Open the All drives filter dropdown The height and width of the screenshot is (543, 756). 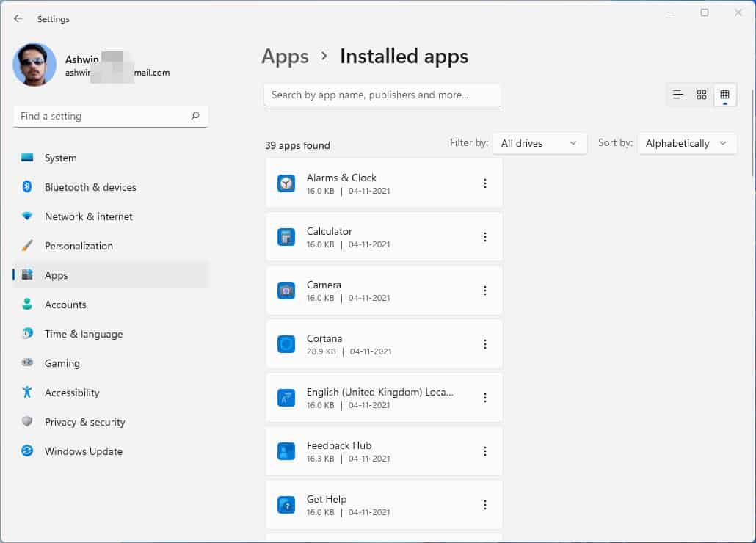(x=539, y=143)
